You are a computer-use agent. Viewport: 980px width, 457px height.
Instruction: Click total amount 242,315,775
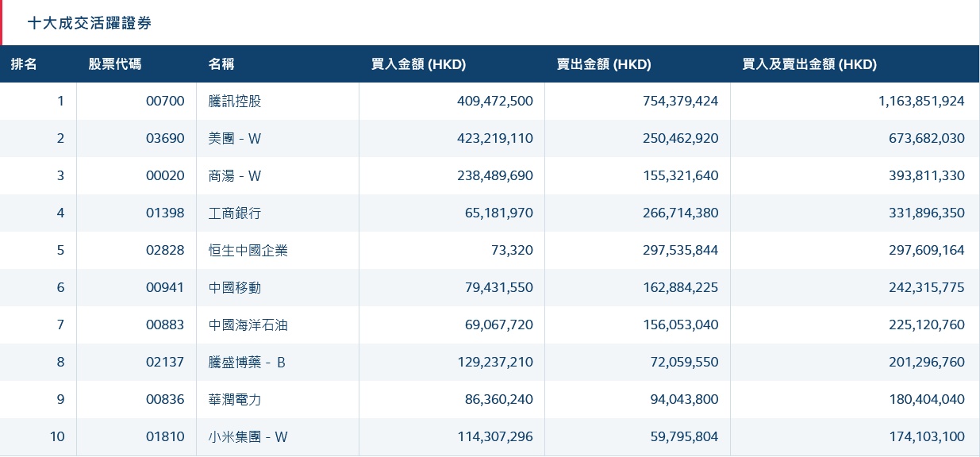pos(927,287)
